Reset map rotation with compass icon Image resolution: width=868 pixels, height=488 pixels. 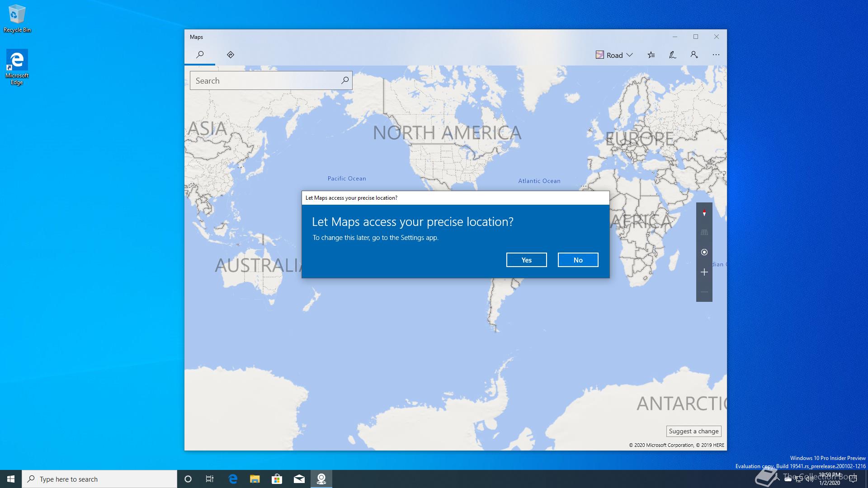(704, 213)
